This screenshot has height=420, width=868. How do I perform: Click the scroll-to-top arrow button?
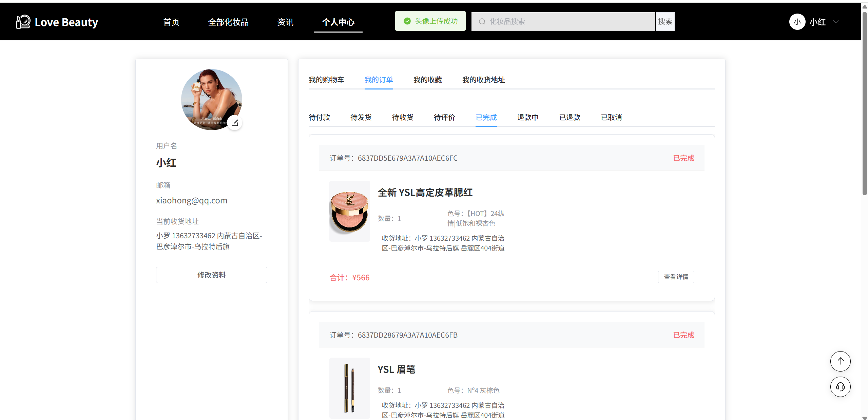click(x=840, y=361)
